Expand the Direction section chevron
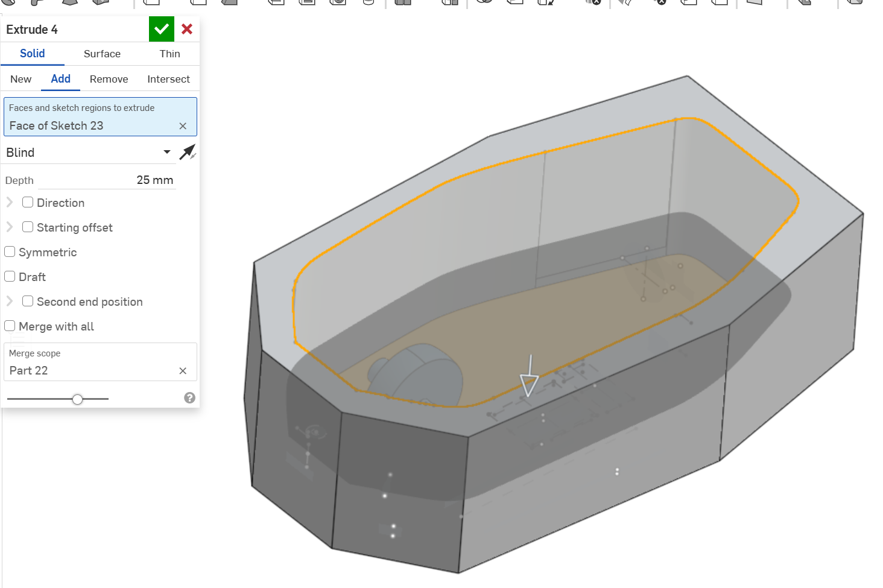Screen dimensions: 883x588 (10, 203)
